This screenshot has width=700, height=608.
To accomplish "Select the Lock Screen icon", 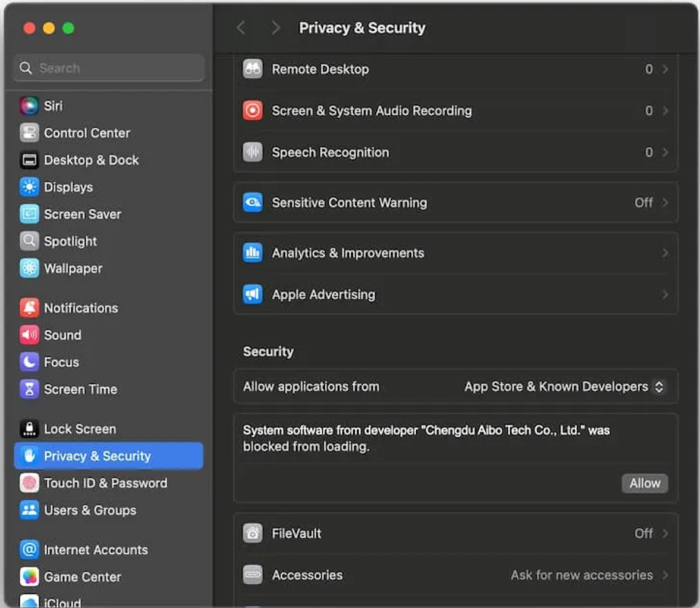I will click(x=29, y=429).
